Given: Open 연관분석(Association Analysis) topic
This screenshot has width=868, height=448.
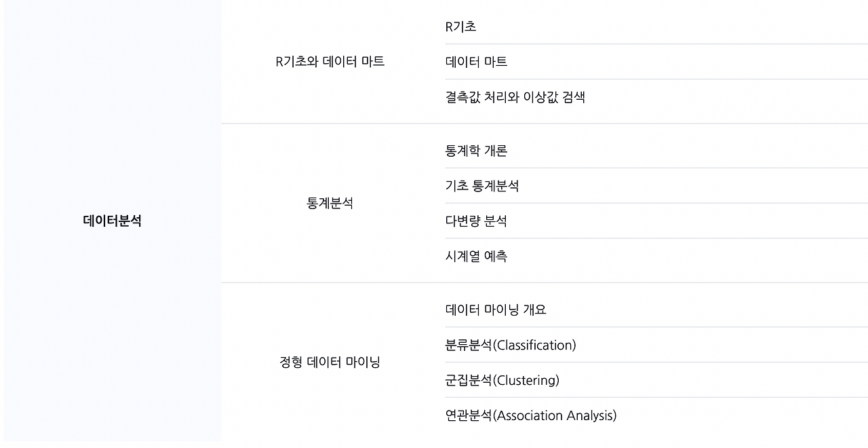Looking at the screenshot, I should point(531,415).
